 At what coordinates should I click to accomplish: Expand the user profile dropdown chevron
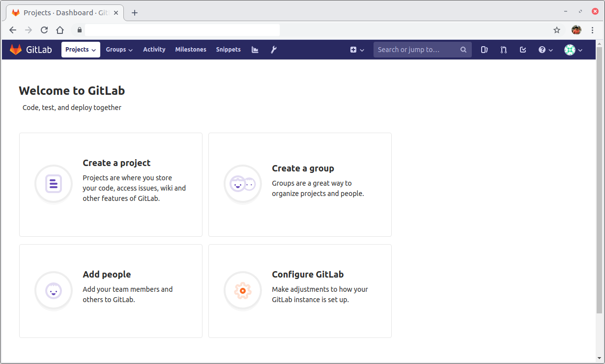580,50
